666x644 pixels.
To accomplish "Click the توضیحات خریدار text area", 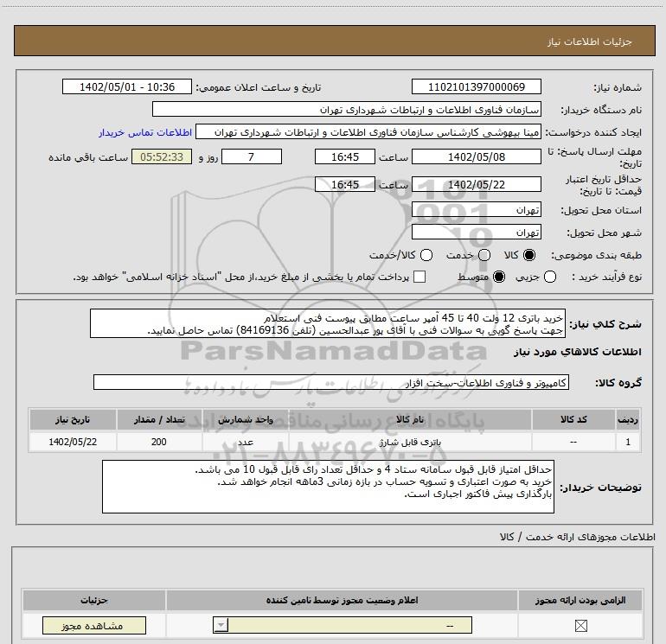I will 328,487.
